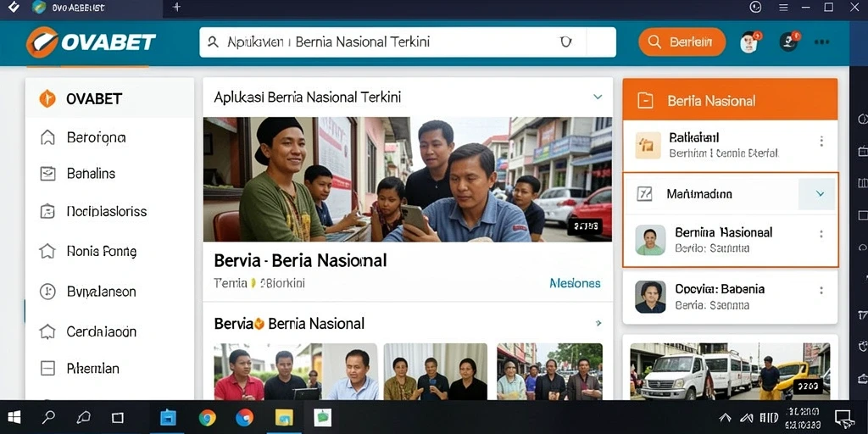868x434 pixels.
Task: Open Ronia Fonng in the sidebar
Action: click(102, 252)
